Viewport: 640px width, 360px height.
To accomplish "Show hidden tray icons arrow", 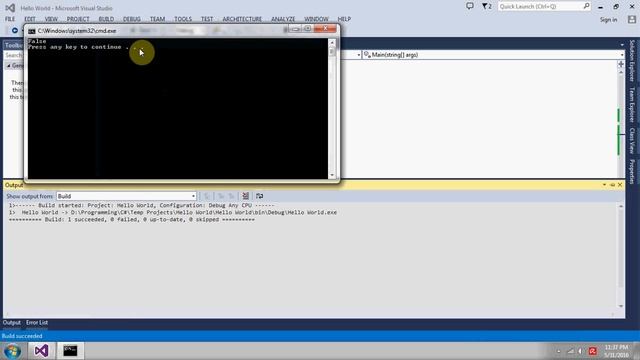I will pyautogui.click(x=558, y=351).
